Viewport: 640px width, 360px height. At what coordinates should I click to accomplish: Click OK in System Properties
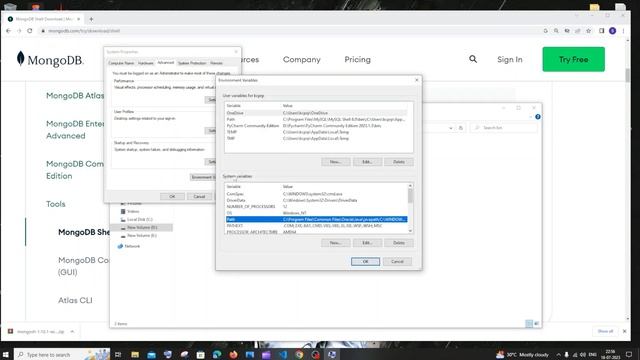[172, 196]
